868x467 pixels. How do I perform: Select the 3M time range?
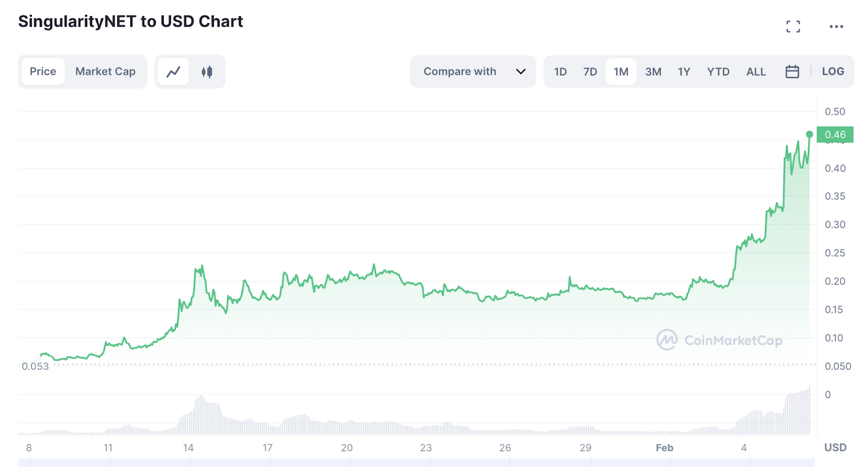653,72
